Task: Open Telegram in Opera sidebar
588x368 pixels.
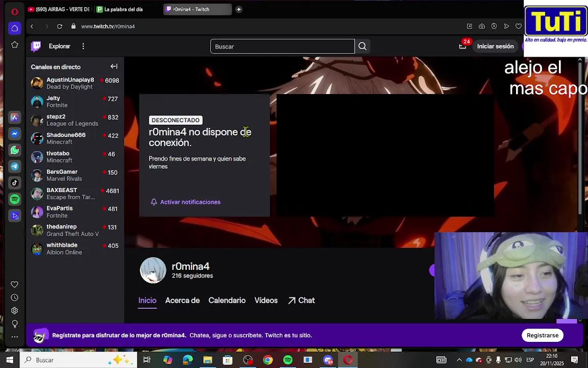Action: (15, 166)
